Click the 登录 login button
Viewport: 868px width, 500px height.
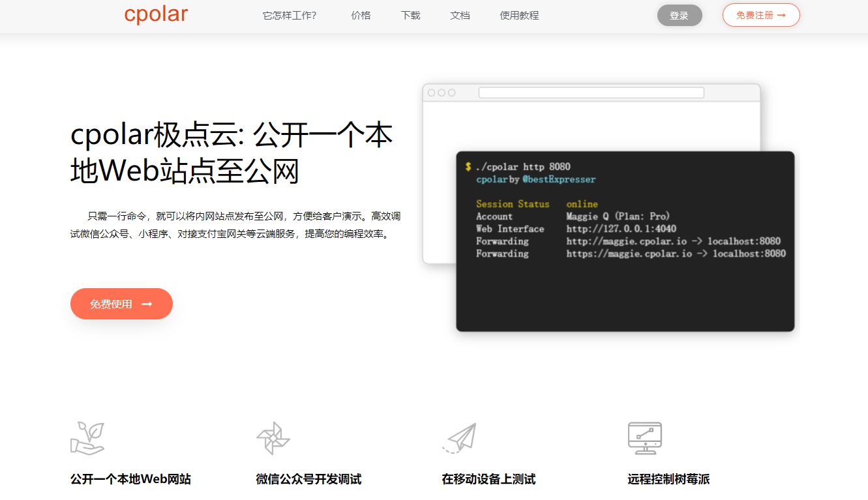[x=680, y=15]
